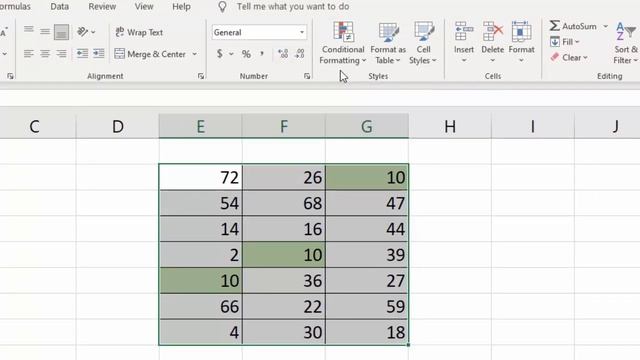
Task: Select the cell containing 68
Action: point(284,203)
